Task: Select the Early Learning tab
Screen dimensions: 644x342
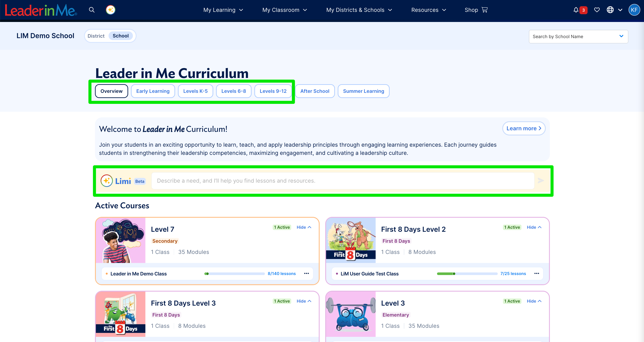Action: click(153, 91)
